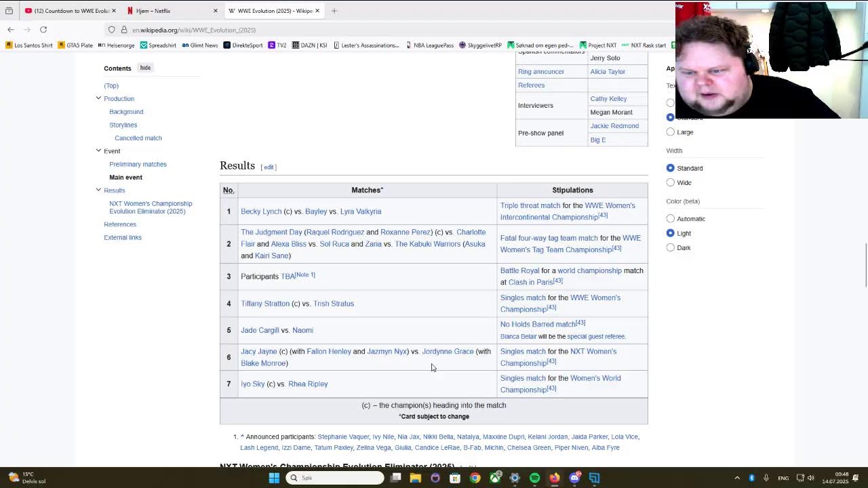Open the settings gear app in taskbar

(515, 478)
